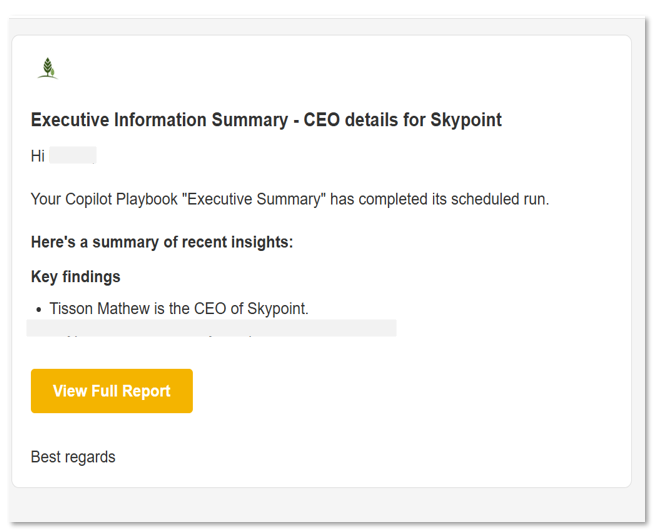Image resolution: width=654 pixels, height=531 pixels.
Task: Click the Copilot Playbook completion sentence
Action: (x=290, y=199)
